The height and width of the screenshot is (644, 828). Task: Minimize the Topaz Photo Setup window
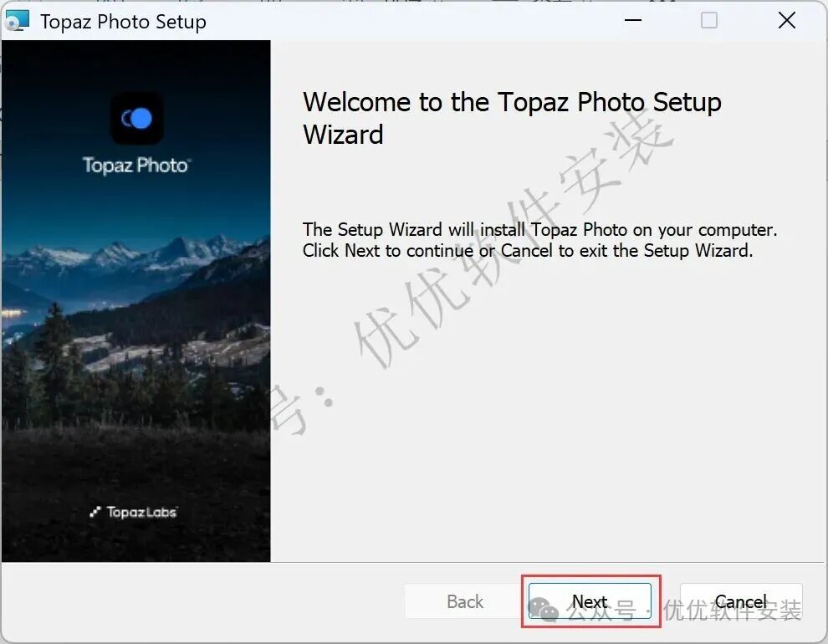click(632, 21)
